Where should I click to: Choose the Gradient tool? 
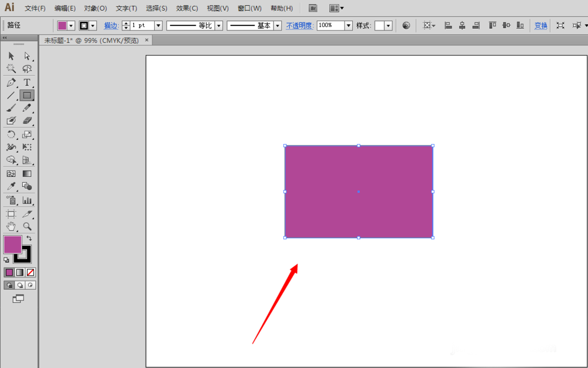[x=26, y=173]
